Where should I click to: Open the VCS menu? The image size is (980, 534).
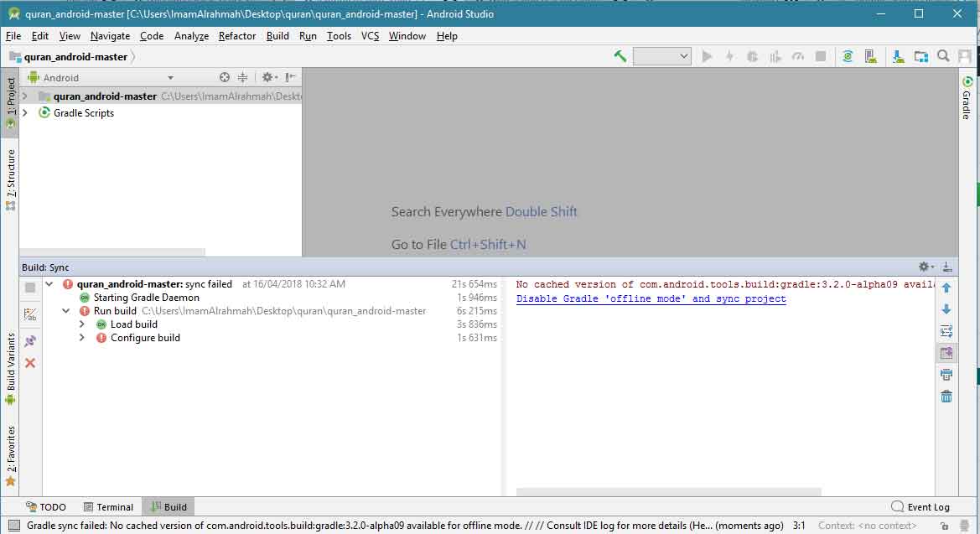(x=370, y=36)
